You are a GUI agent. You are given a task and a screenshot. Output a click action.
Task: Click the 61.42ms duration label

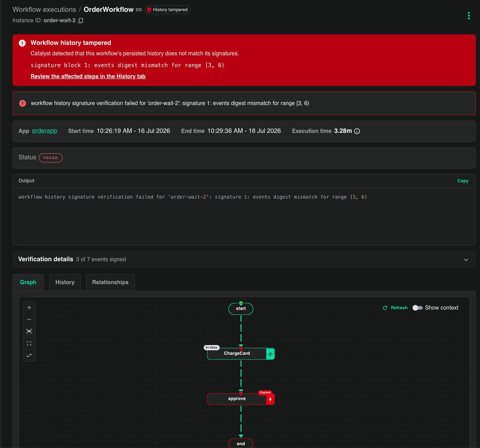pyautogui.click(x=212, y=347)
